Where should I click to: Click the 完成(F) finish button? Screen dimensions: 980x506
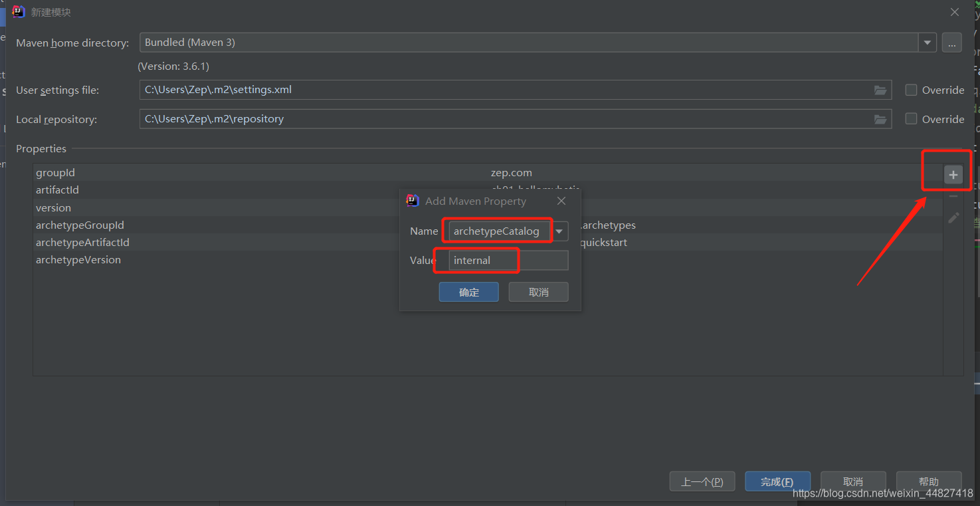click(777, 481)
